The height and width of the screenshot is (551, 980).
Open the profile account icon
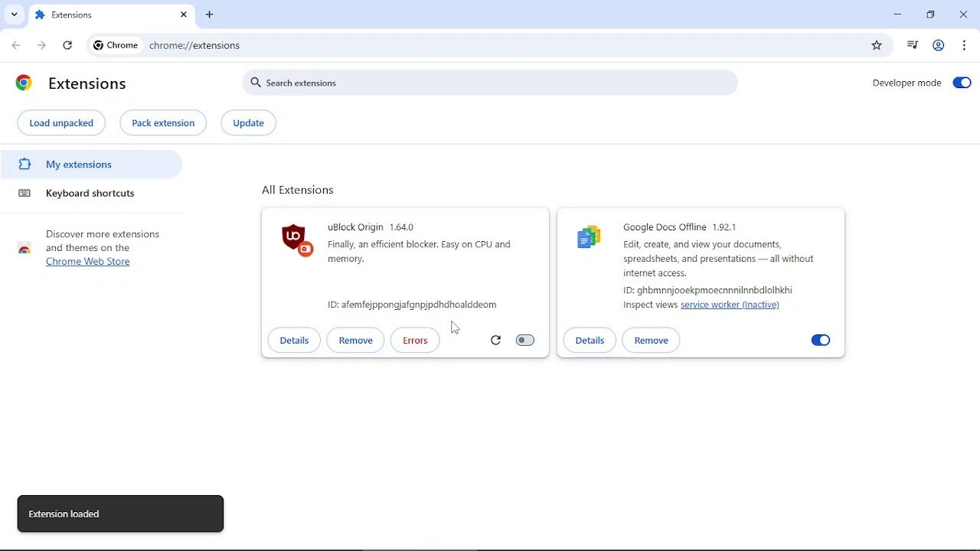click(938, 45)
